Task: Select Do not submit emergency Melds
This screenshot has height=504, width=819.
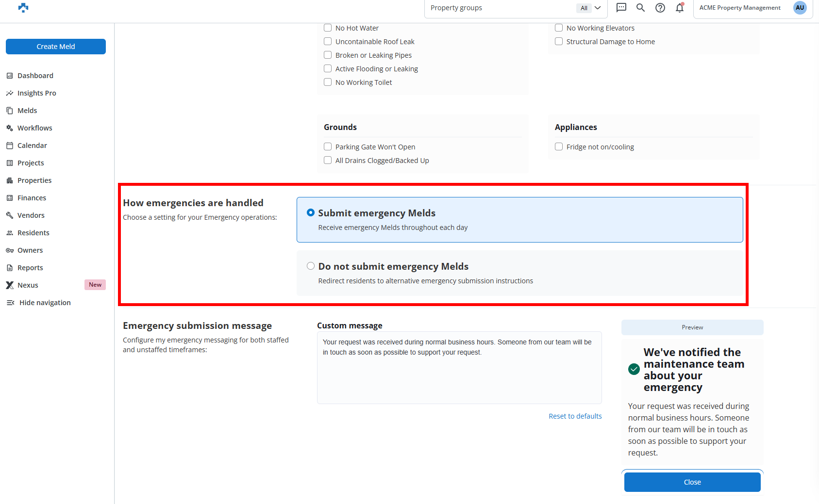Action: pyautogui.click(x=311, y=266)
